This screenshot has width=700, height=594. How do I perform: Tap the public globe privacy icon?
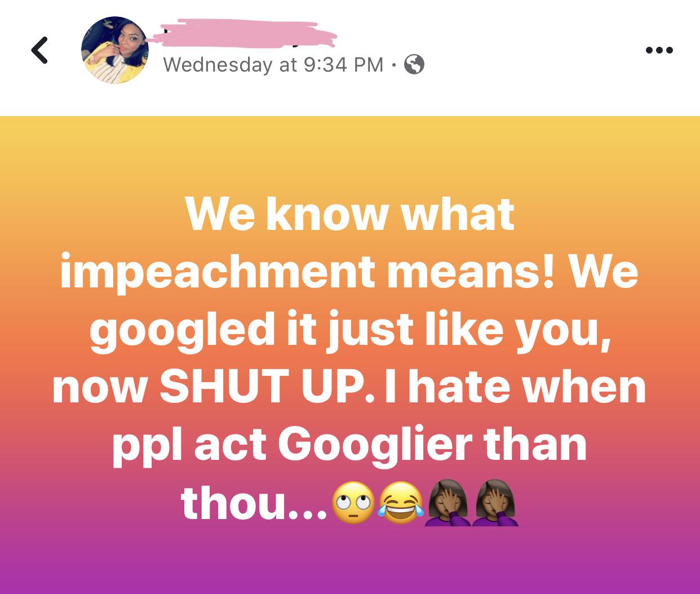tap(414, 65)
